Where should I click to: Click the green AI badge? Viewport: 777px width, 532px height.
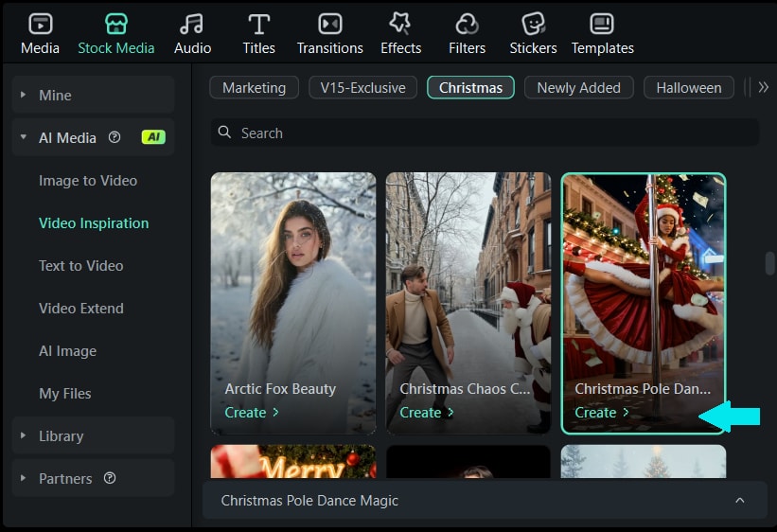tap(153, 137)
